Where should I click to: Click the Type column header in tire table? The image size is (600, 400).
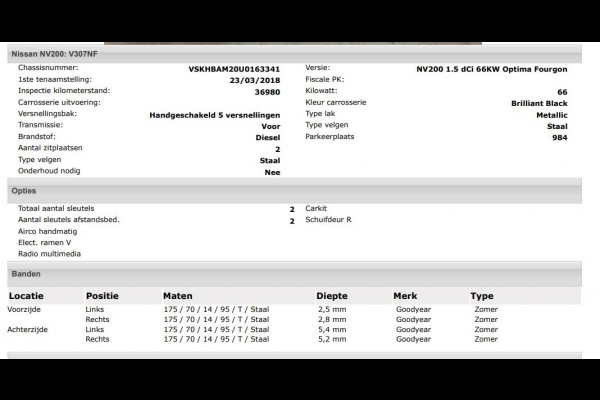482,296
